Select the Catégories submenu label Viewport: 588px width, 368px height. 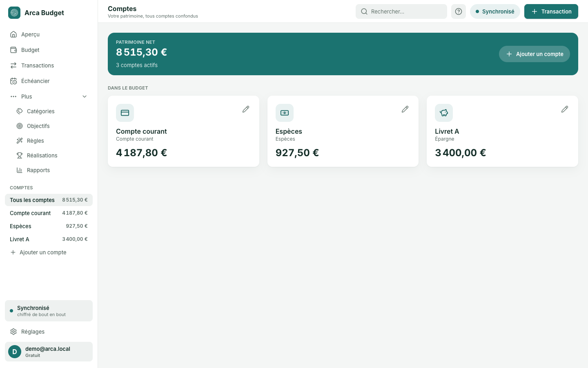click(x=41, y=111)
